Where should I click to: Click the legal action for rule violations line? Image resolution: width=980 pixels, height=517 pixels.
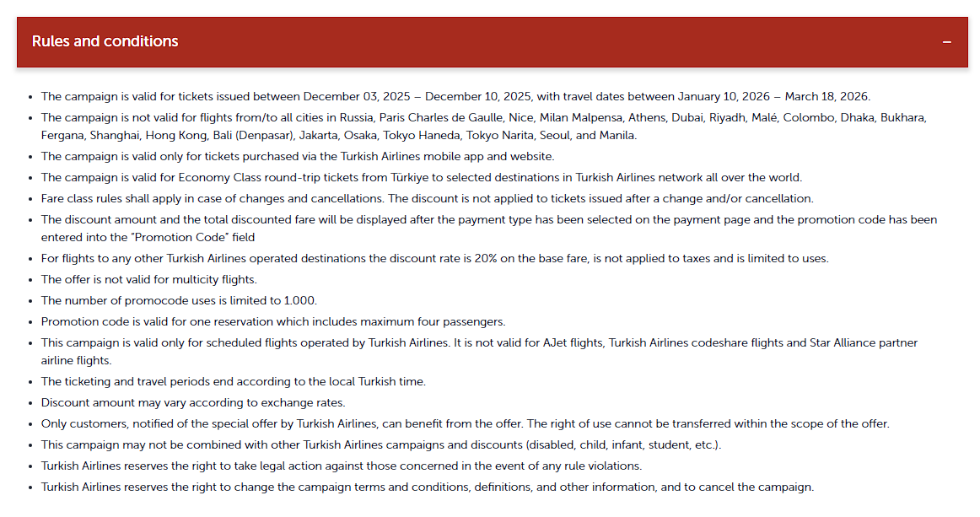pos(342,466)
